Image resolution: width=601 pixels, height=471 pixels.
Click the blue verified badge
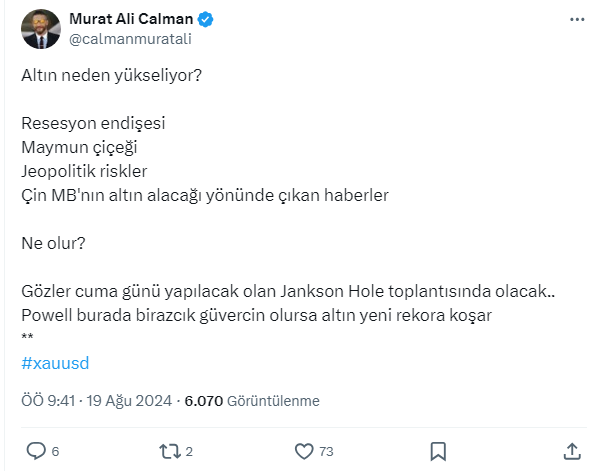203,20
